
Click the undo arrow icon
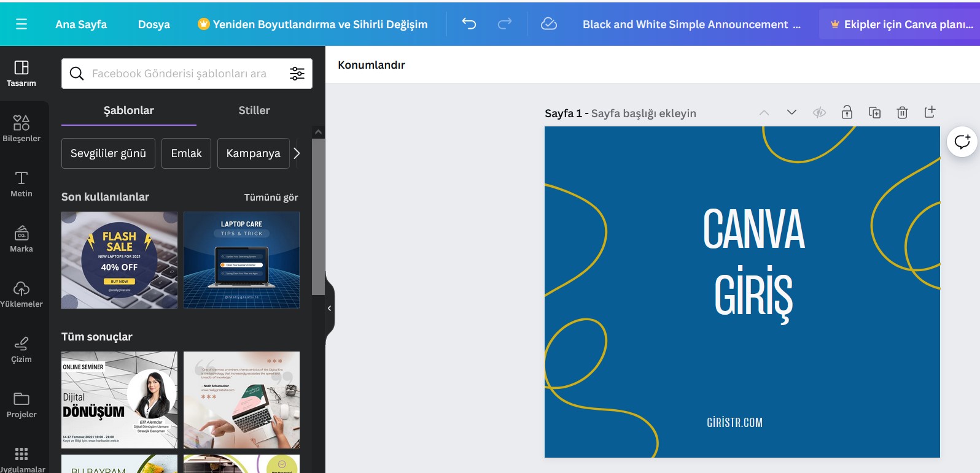469,24
